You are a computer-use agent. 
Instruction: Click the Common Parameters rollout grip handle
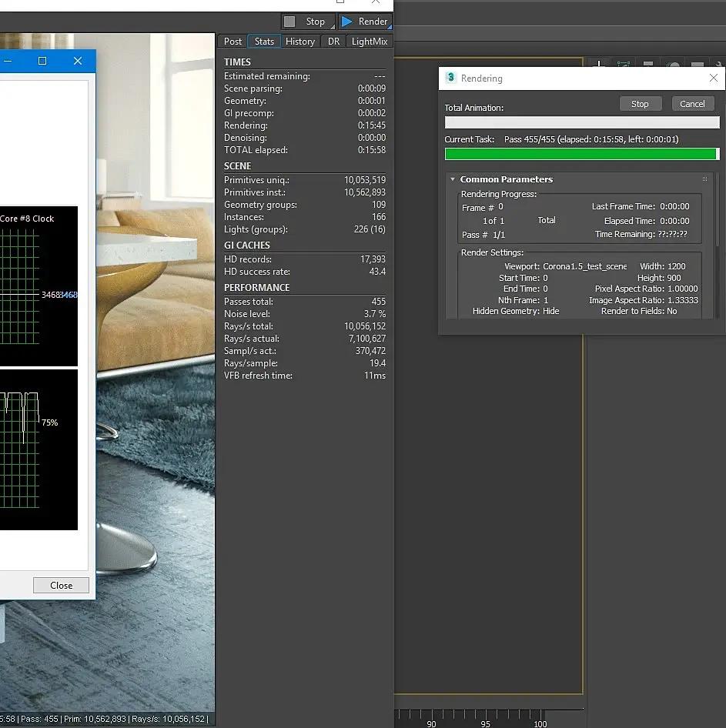coord(704,179)
